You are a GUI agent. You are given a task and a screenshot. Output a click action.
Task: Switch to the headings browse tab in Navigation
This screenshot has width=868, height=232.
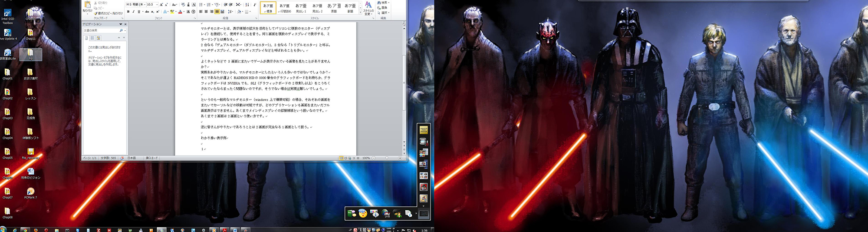click(x=86, y=38)
